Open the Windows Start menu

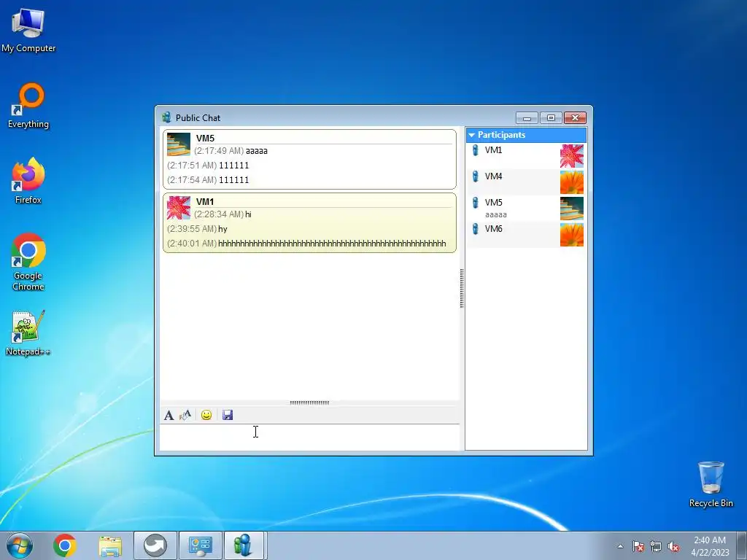[20, 545]
